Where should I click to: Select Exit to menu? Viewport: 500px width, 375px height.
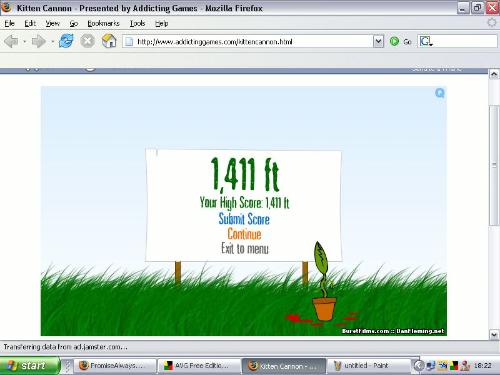(245, 248)
